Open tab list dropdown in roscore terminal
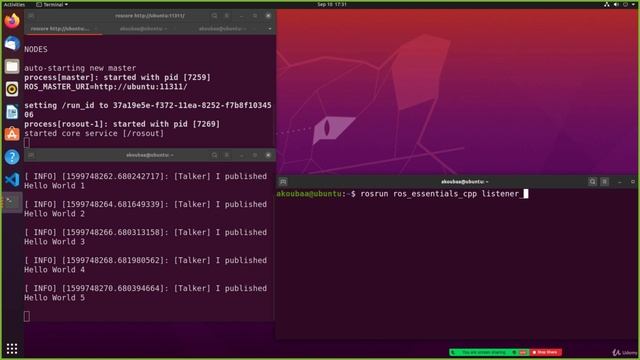This screenshot has width=640, height=360. (x=270, y=29)
